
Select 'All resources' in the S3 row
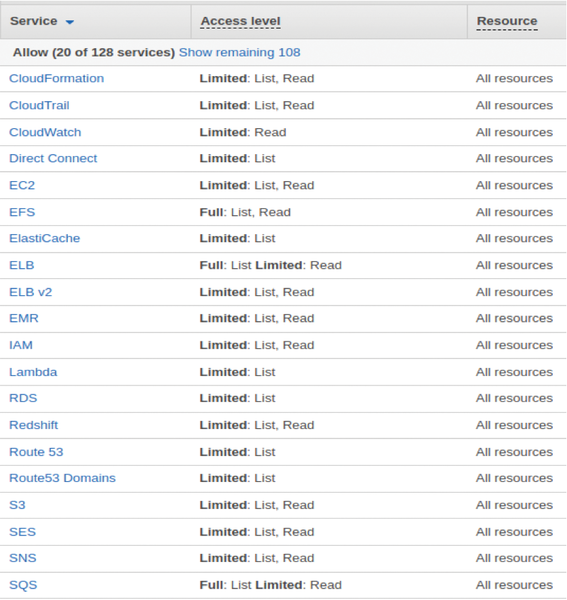(514, 505)
